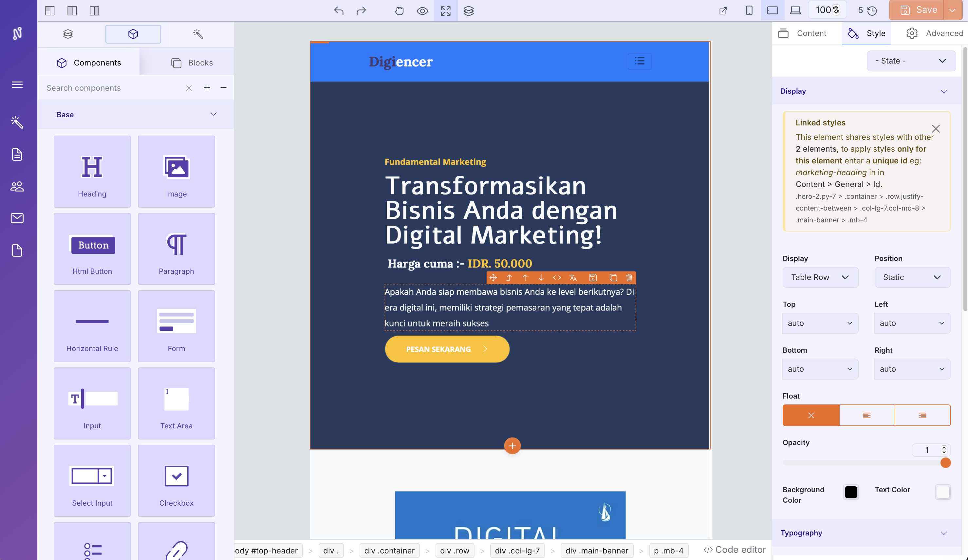Open the magic wand tool in left sidebar
The width and height of the screenshot is (968, 560).
tap(17, 122)
